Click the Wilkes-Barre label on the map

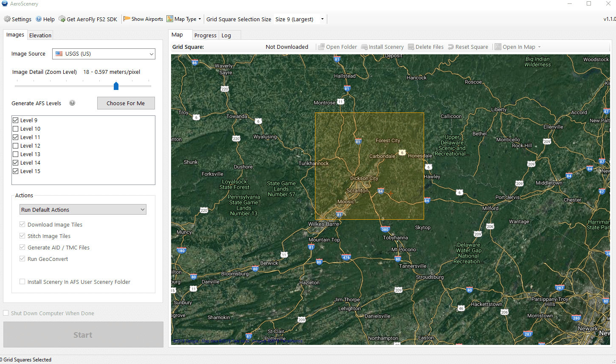pos(324,224)
